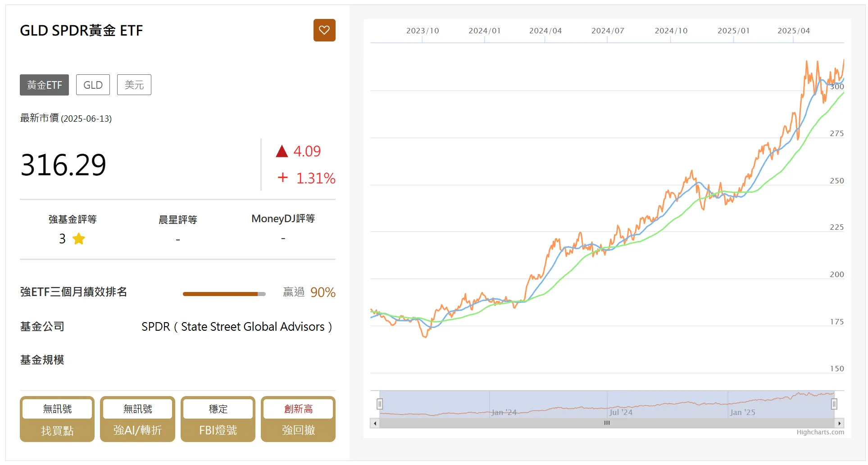The height and width of the screenshot is (465, 868).
Task: Click the 2024/07 axis date label
Action: (x=608, y=31)
